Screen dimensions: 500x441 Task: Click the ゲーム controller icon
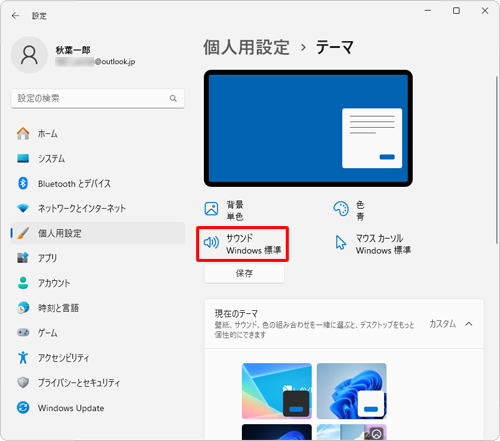tap(23, 332)
